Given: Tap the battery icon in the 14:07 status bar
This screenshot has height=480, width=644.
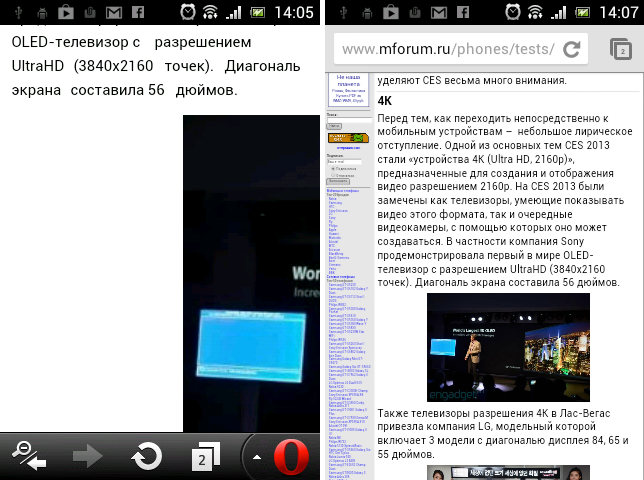Looking at the screenshot, I should [x=582, y=13].
